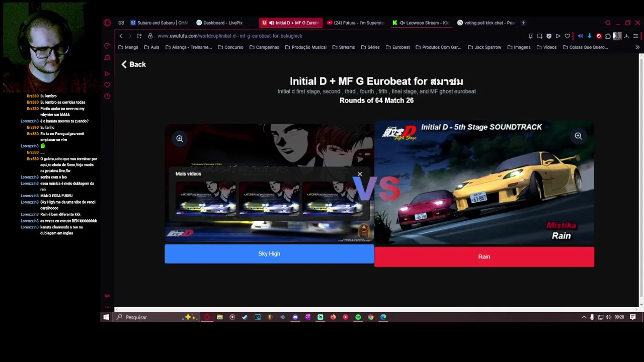Show hidden system tray icons chevron
Image resolution: width=644 pixels, height=362 pixels.
[584, 317]
